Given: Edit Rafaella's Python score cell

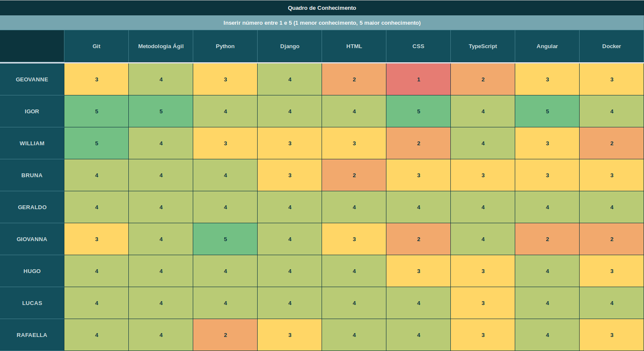Looking at the screenshot, I should [225, 335].
